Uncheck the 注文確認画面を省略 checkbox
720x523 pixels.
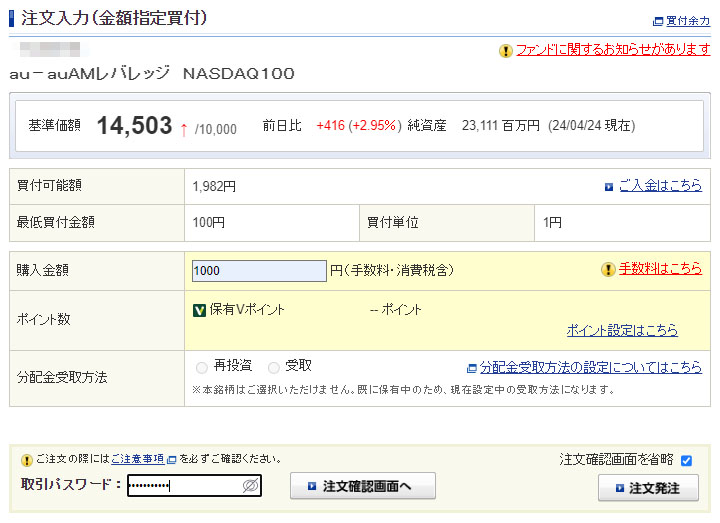[x=686, y=461]
